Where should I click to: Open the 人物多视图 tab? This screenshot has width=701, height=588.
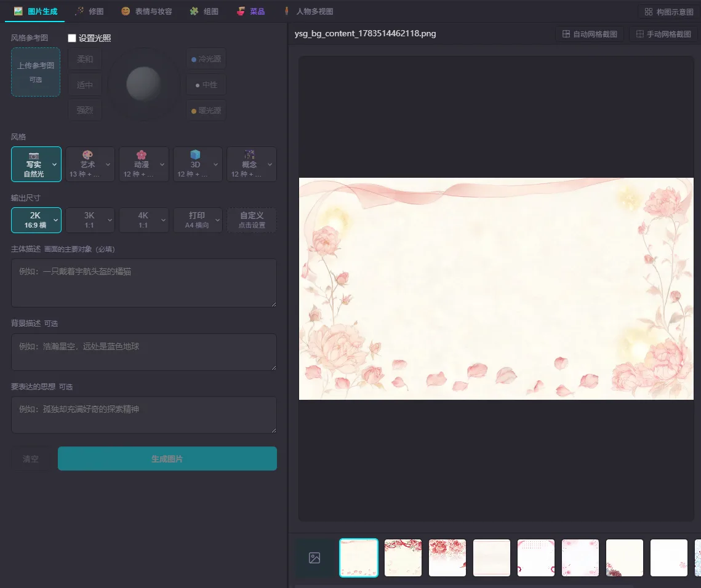(x=309, y=11)
